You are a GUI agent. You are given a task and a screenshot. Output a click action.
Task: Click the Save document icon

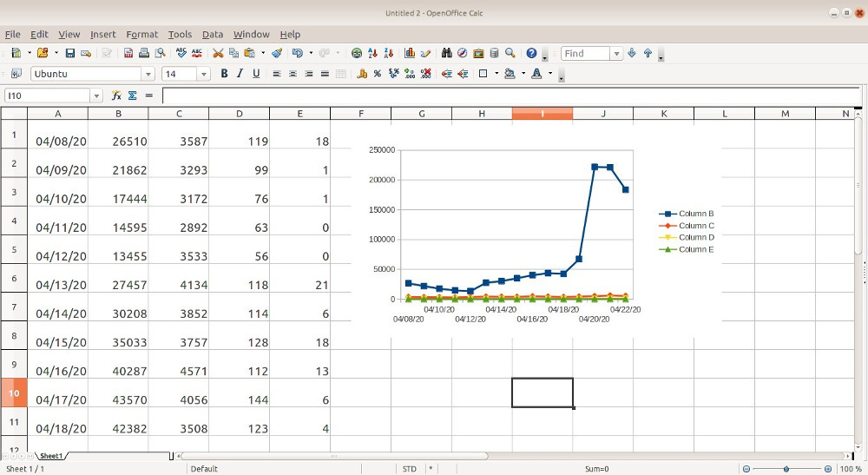[x=70, y=53]
